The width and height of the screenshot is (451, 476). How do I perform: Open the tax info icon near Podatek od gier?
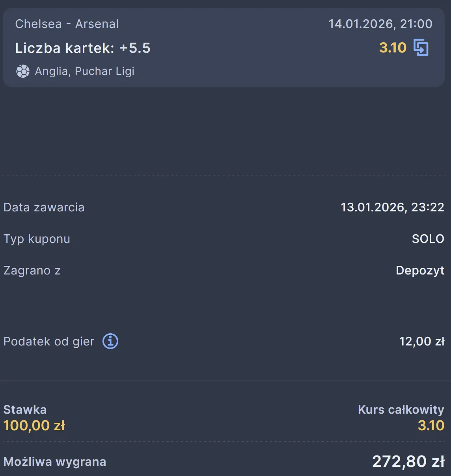click(110, 341)
